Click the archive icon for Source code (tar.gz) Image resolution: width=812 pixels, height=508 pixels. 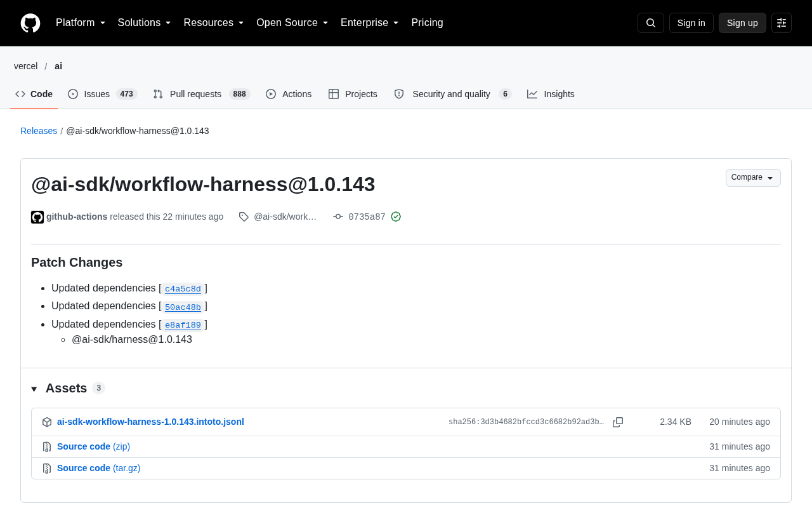click(47, 468)
